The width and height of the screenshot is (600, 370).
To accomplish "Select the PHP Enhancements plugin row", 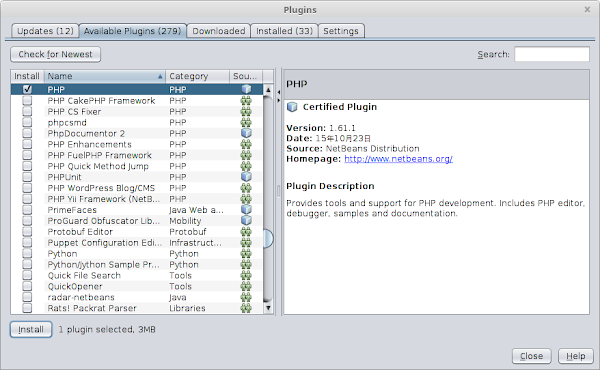I will point(137,144).
